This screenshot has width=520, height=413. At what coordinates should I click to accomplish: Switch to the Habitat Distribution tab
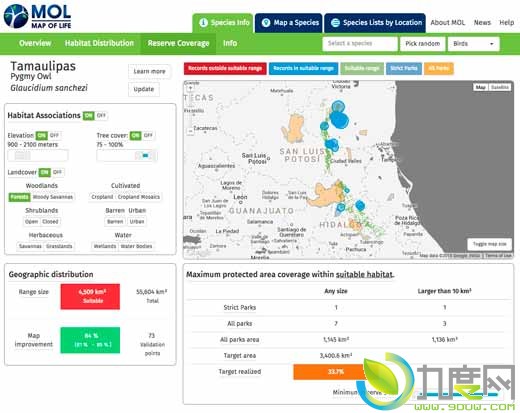click(x=99, y=43)
